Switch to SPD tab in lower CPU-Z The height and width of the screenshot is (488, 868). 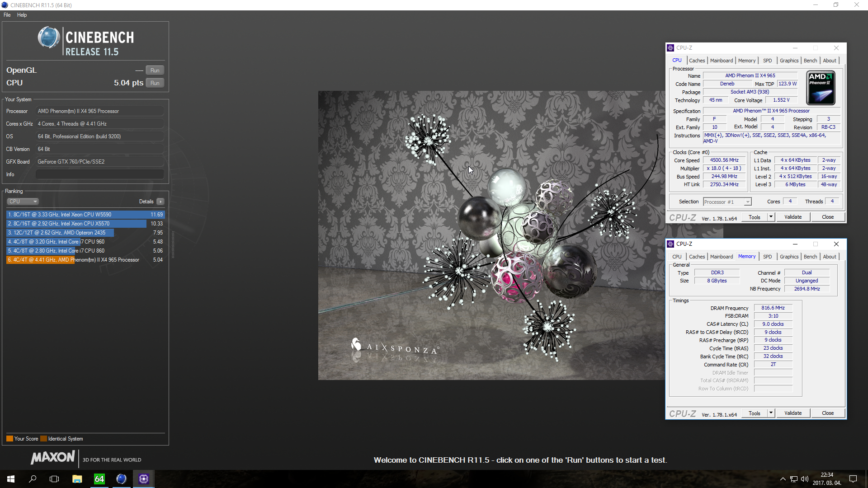[768, 257]
